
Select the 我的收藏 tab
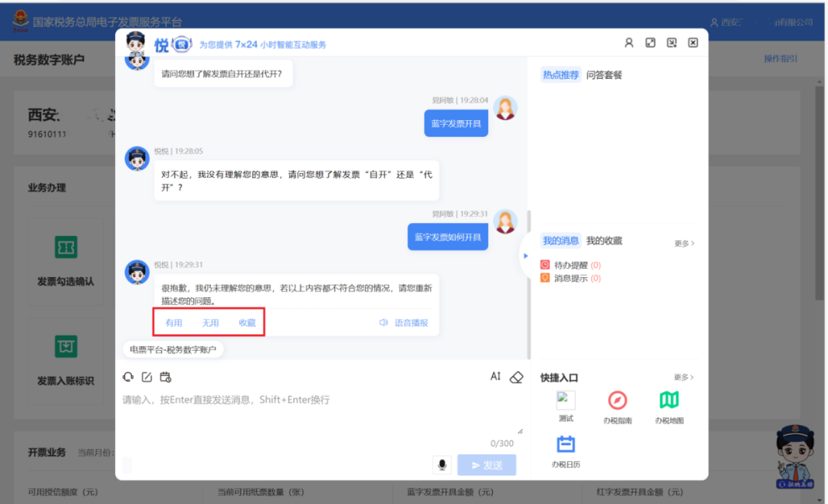coord(604,241)
